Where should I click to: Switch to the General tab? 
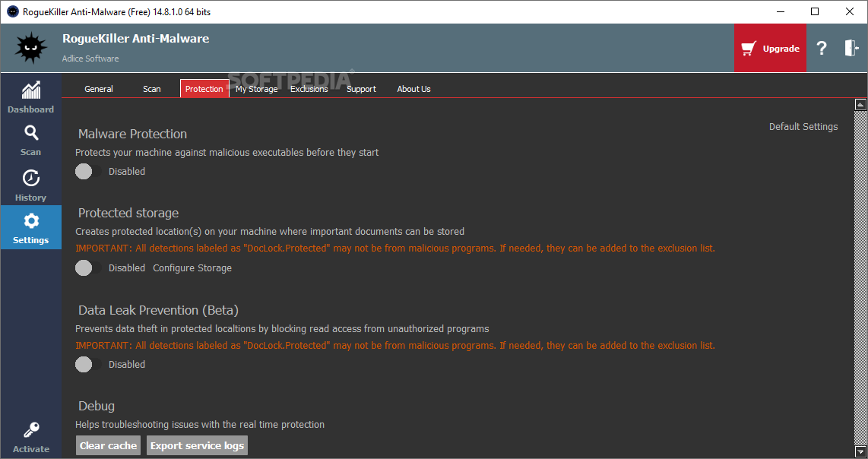pyautogui.click(x=99, y=89)
